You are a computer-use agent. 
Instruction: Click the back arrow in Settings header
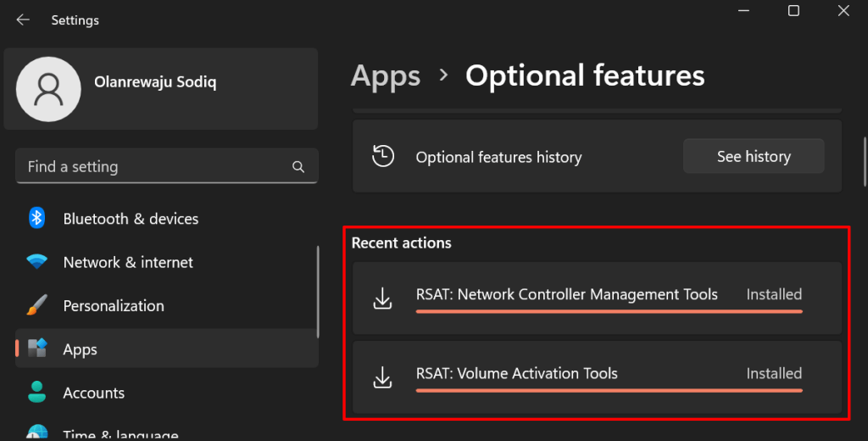point(23,20)
